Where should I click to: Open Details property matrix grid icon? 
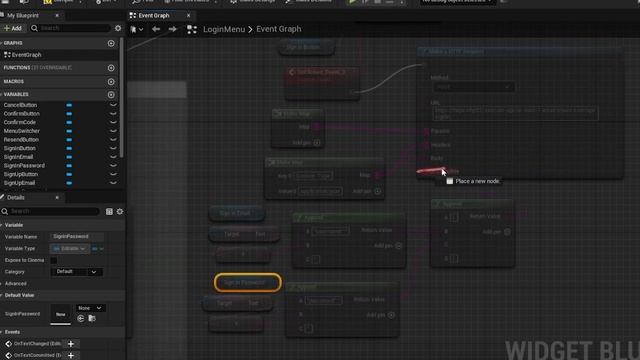click(x=109, y=211)
